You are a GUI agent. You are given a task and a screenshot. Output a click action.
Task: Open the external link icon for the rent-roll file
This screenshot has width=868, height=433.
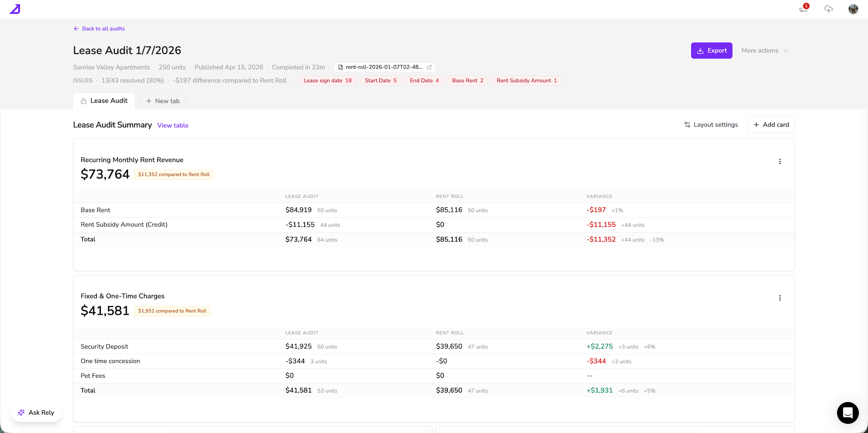[429, 67]
